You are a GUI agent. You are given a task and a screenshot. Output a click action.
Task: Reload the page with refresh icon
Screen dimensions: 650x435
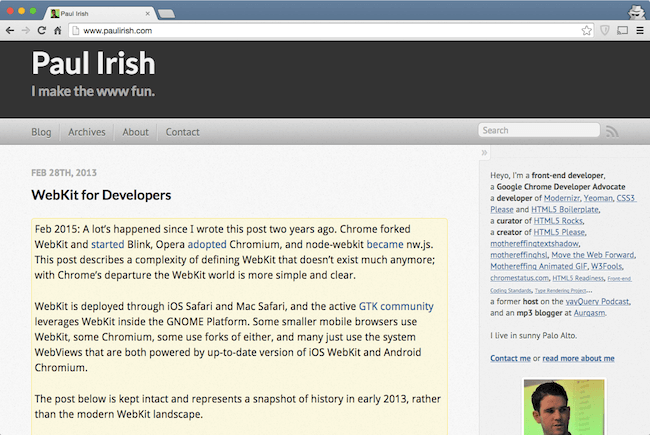(41, 30)
